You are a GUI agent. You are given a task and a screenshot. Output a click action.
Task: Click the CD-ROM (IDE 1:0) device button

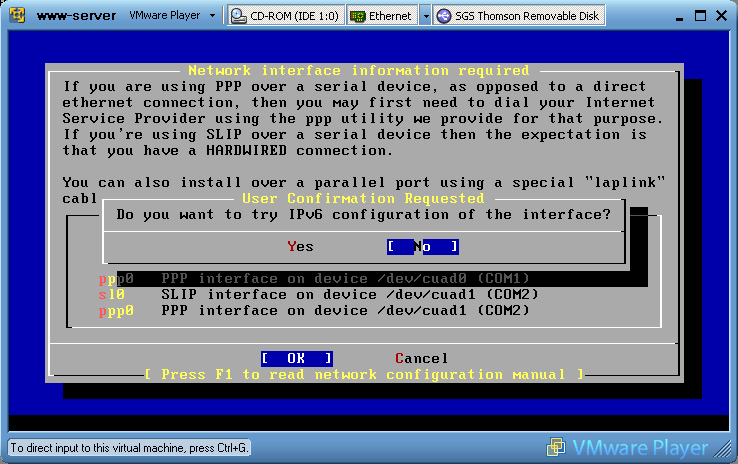pyautogui.click(x=286, y=16)
